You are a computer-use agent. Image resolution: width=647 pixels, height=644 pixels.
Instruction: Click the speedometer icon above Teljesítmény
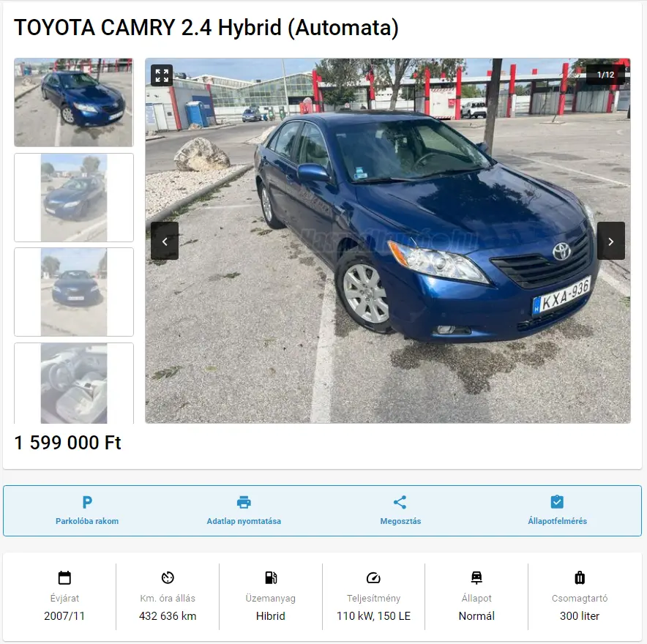pyautogui.click(x=373, y=577)
